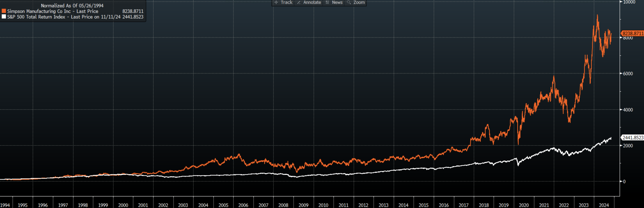Click the 2004 label on the time axis

[203, 205]
